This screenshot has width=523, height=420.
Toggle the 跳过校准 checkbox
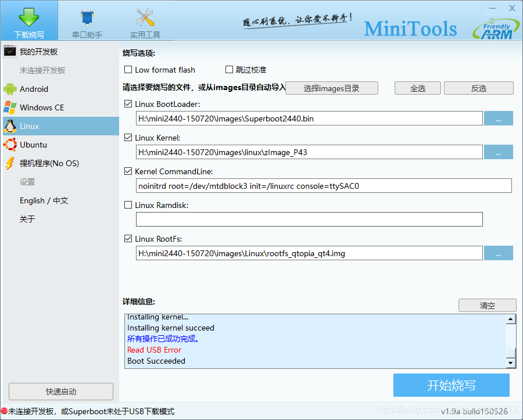coord(229,70)
